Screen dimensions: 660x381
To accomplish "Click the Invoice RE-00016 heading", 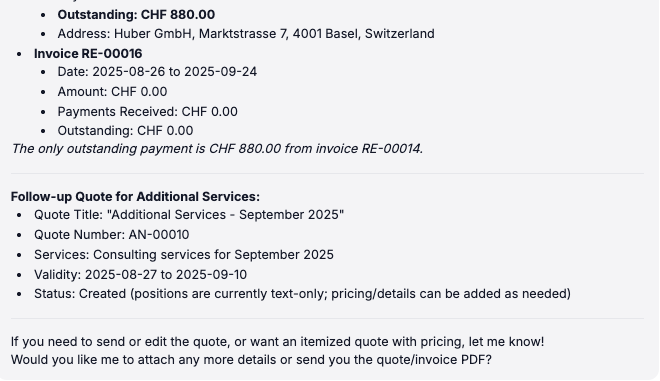I will [88, 53].
